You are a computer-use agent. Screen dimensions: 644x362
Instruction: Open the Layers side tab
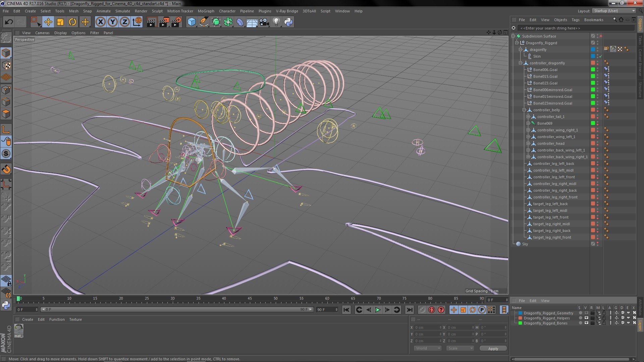point(640,325)
